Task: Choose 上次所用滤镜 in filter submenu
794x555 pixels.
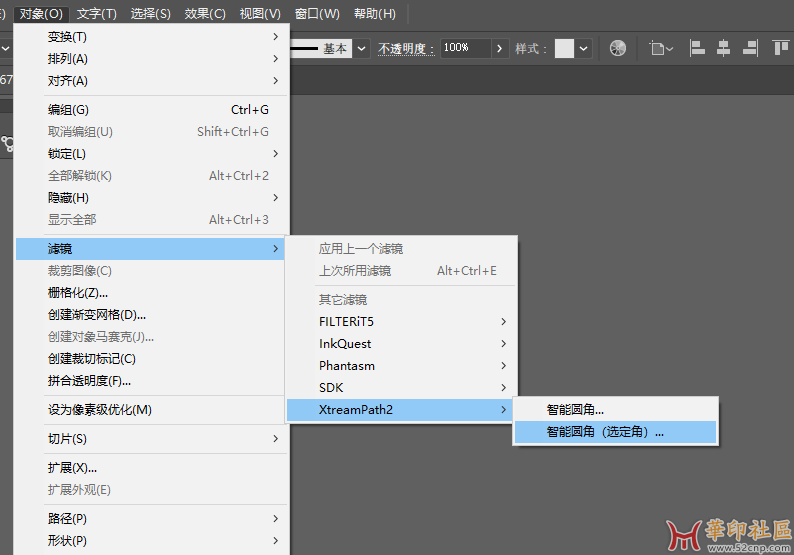Action: pyautogui.click(x=401, y=271)
